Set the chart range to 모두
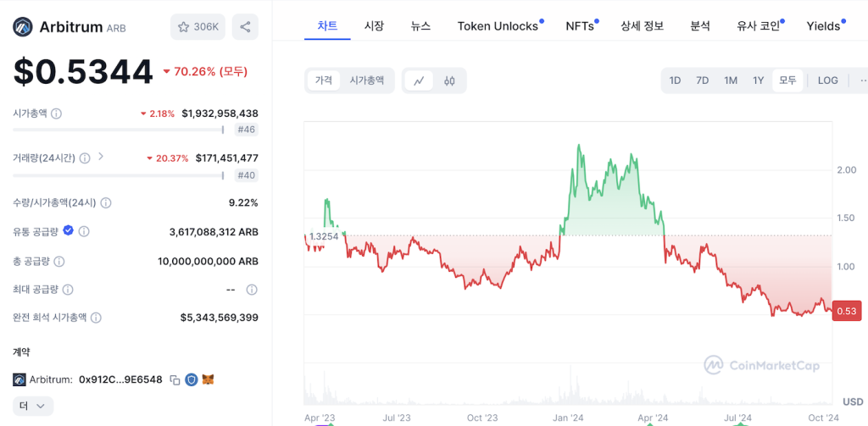This screenshot has height=426, width=868. pos(787,80)
